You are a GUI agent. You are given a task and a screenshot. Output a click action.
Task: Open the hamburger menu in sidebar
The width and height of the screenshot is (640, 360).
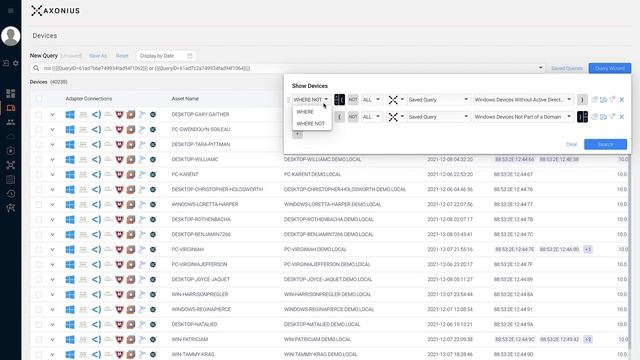tap(11, 11)
